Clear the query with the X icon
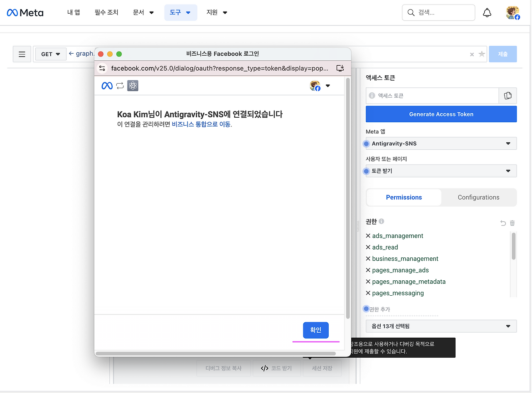532x393 pixels. coord(472,54)
